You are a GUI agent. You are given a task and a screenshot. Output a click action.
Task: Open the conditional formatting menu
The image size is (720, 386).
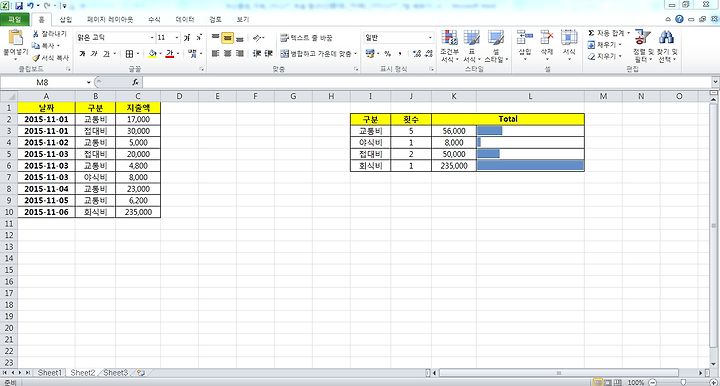tap(450, 46)
